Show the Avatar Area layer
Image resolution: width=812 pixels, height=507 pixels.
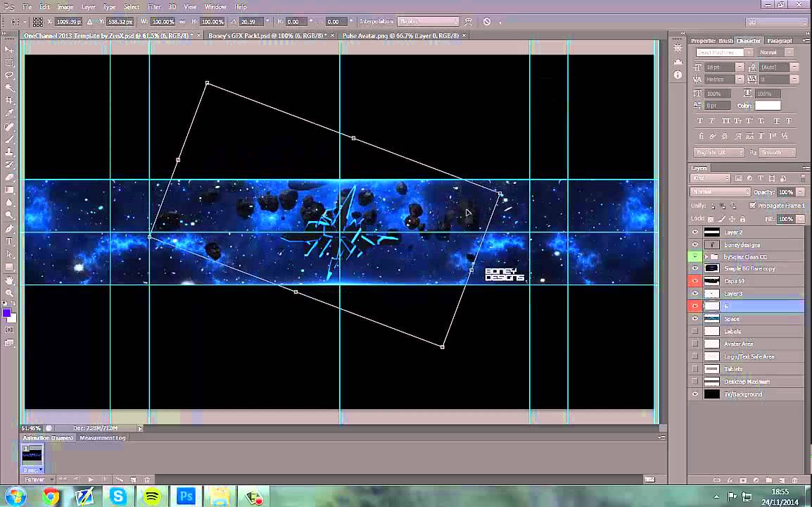[x=695, y=344]
